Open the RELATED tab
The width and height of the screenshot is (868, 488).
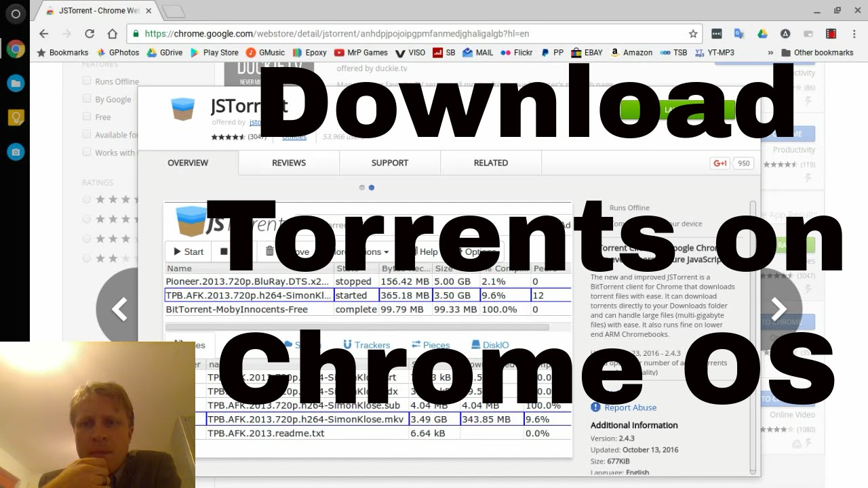point(491,163)
